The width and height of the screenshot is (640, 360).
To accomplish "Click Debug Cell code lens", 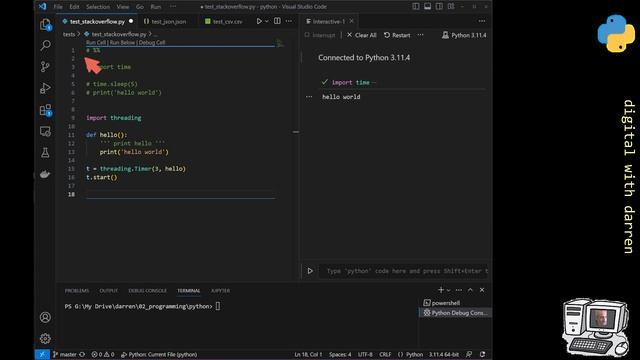I will pyautogui.click(x=152, y=42).
